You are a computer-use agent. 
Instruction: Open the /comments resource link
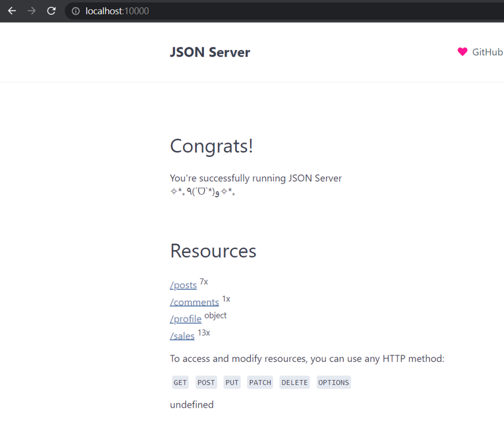194,302
